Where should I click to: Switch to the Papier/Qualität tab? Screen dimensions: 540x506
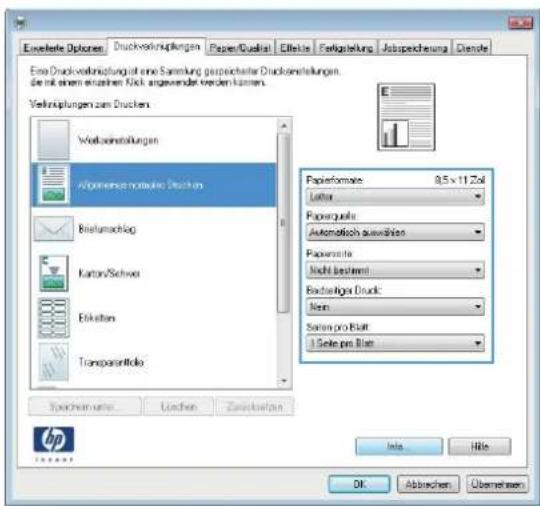tap(240, 48)
